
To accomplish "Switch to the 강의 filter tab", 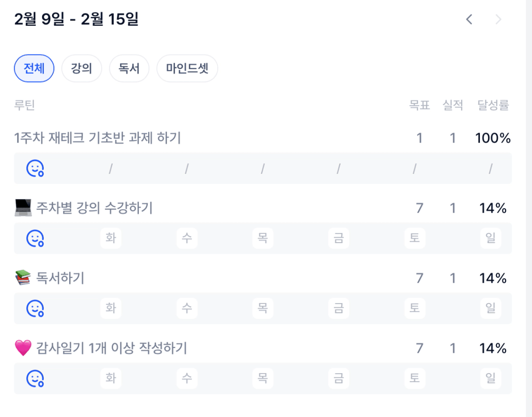I will click(x=82, y=69).
